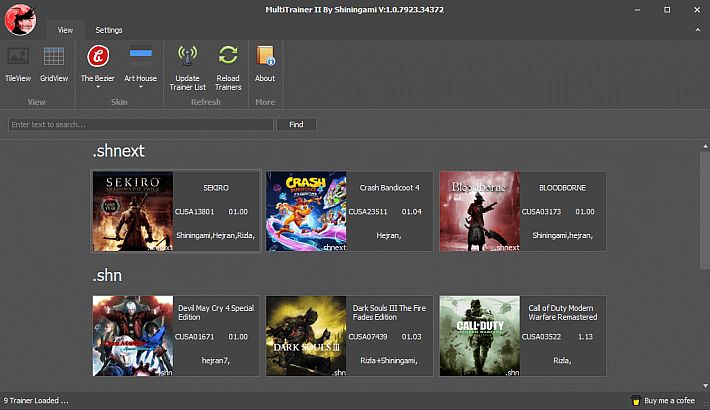
Task: Click the Buy me a coffee link
Action: pyautogui.click(x=669, y=400)
